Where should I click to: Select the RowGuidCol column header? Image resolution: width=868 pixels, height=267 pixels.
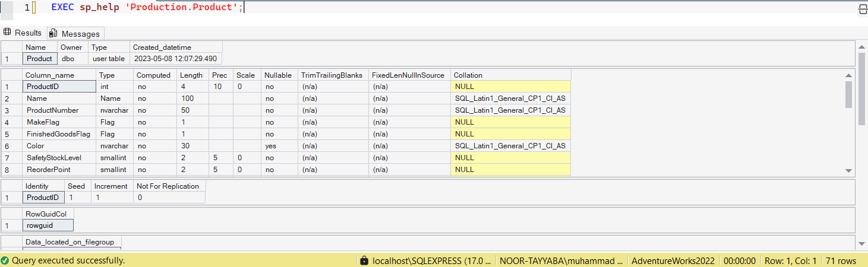(48, 214)
